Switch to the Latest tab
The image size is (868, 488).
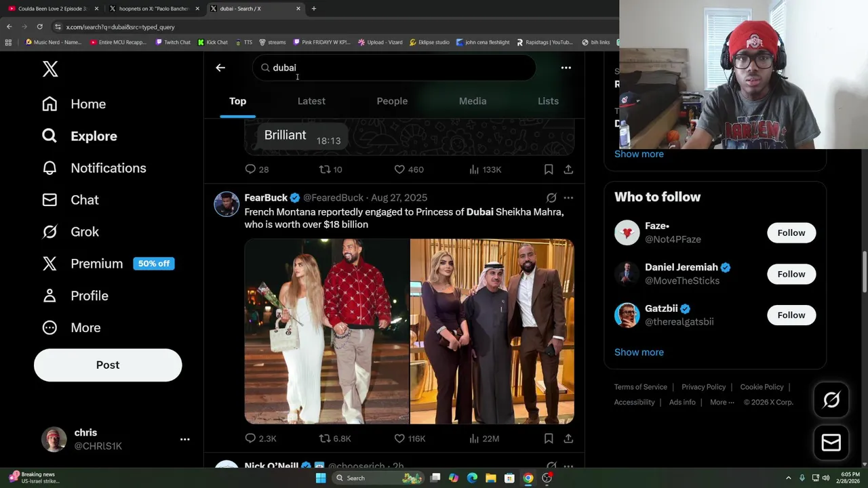click(x=311, y=101)
